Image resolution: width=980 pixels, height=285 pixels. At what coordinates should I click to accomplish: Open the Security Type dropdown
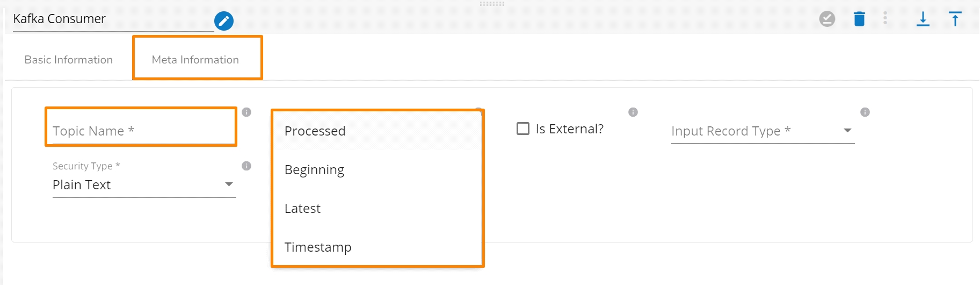click(x=144, y=184)
